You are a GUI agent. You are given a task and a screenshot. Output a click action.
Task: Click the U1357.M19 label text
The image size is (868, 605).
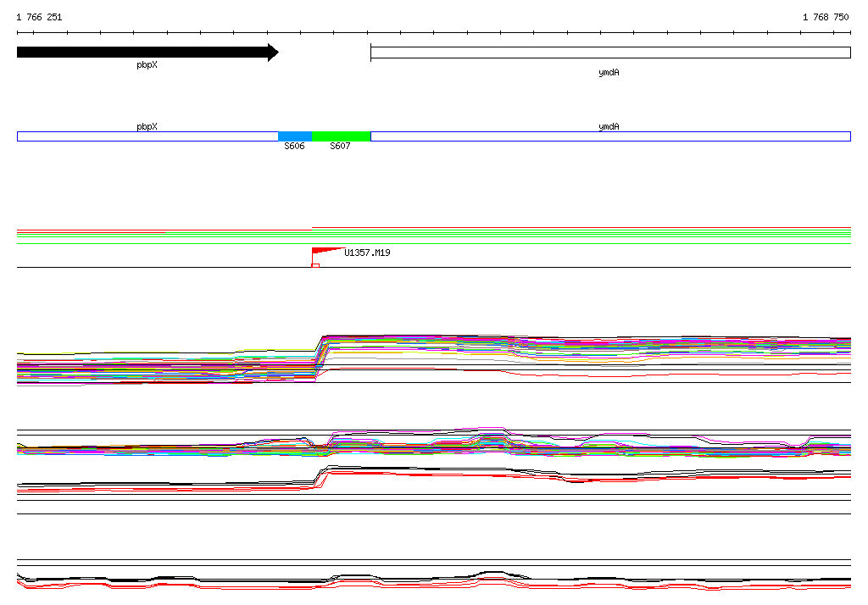367,253
